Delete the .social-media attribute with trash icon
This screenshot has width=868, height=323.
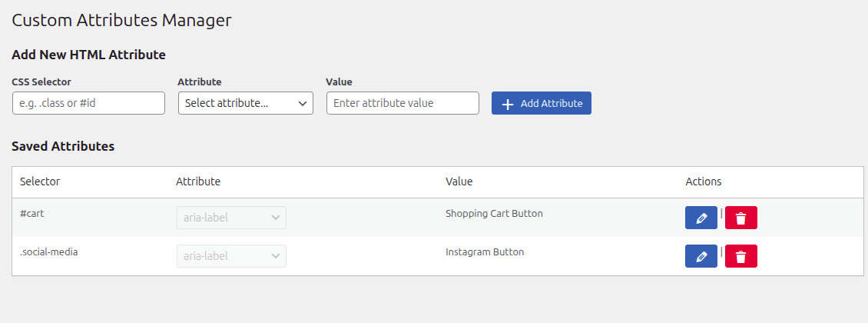coord(740,256)
